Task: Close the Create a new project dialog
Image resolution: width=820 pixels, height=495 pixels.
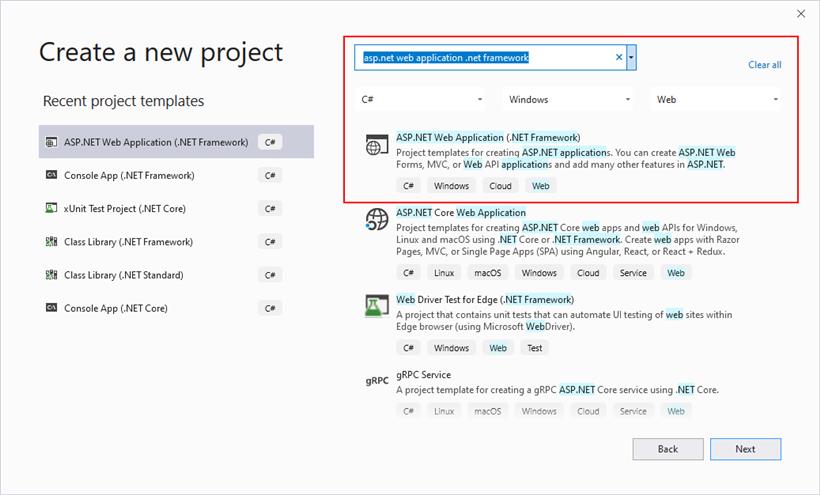Action: point(801,14)
